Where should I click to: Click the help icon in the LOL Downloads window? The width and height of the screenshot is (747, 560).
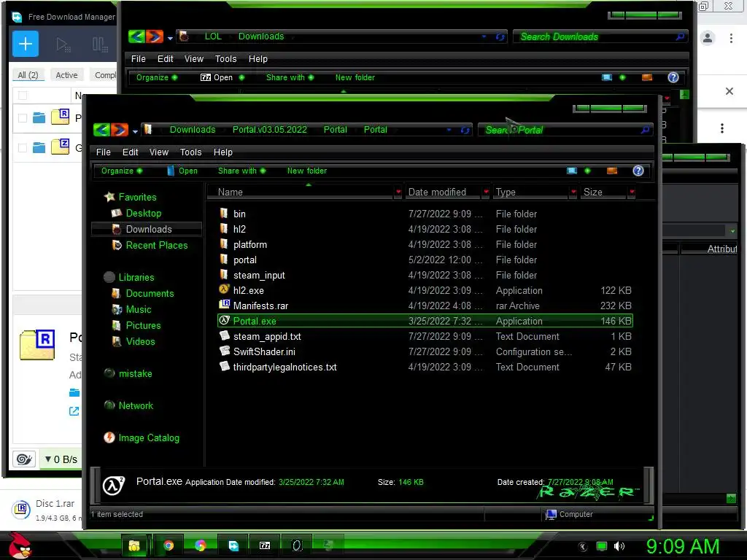pyautogui.click(x=673, y=77)
